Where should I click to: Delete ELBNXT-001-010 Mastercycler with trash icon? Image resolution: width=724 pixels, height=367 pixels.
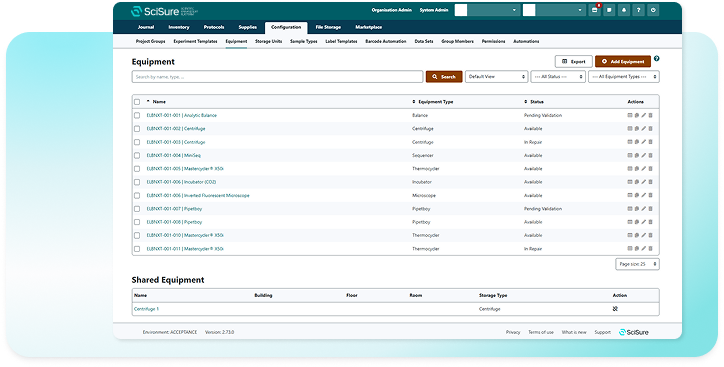coord(651,235)
